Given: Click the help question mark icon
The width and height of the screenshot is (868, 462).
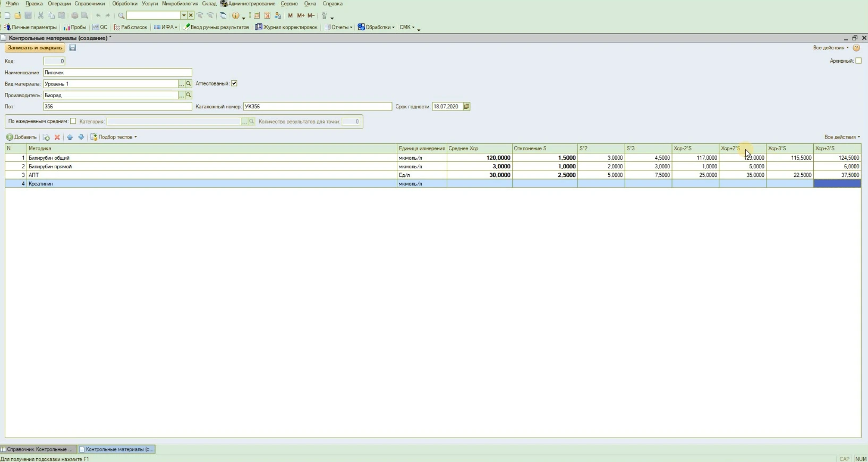Looking at the screenshot, I should coord(856,48).
